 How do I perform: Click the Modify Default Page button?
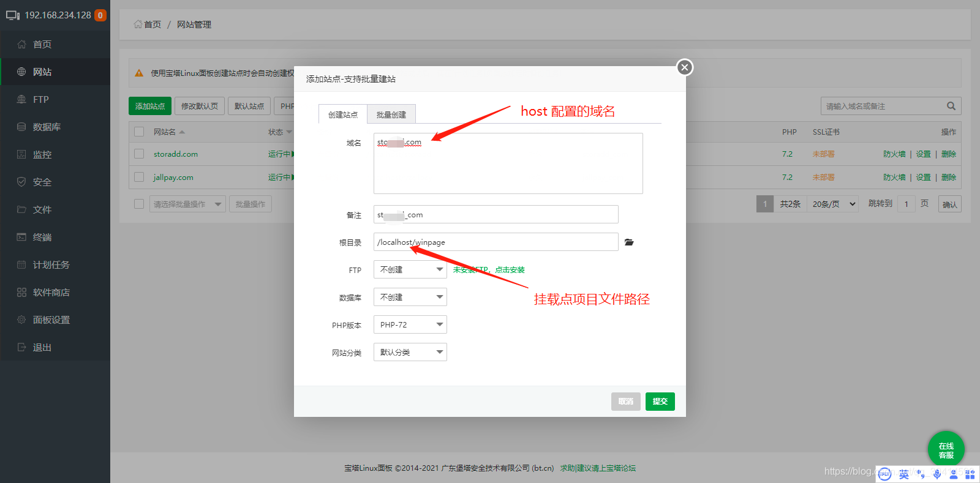tap(200, 106)
